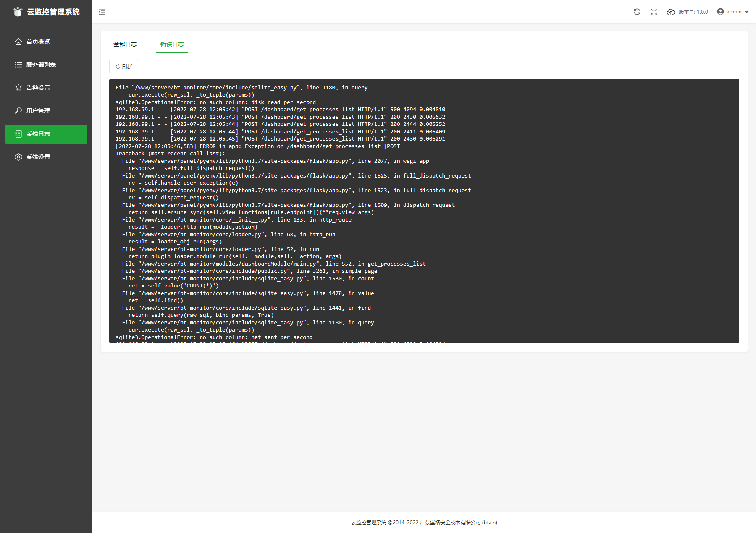Click the 'Traceback (most recent call last):' line
Image resolution: width=756 pixels, height=533 pixels.
click(170, 154)
